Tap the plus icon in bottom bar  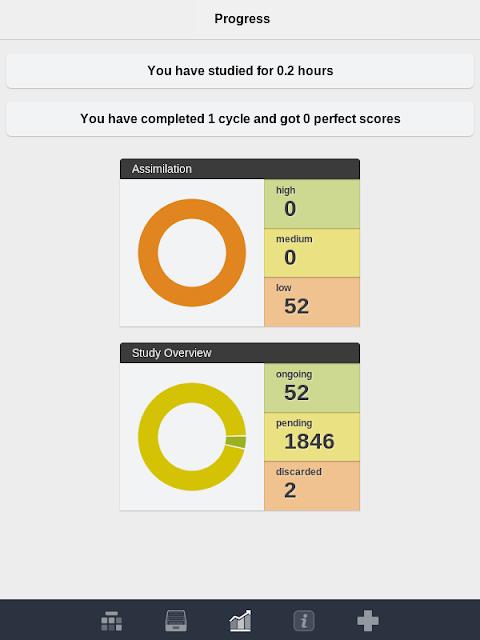[368, 621]
